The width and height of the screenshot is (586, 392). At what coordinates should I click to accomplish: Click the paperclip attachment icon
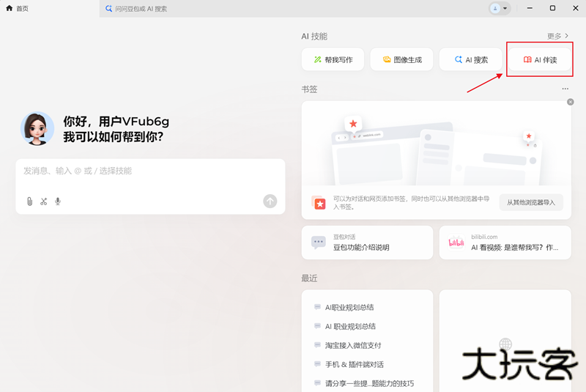(29, 201)
